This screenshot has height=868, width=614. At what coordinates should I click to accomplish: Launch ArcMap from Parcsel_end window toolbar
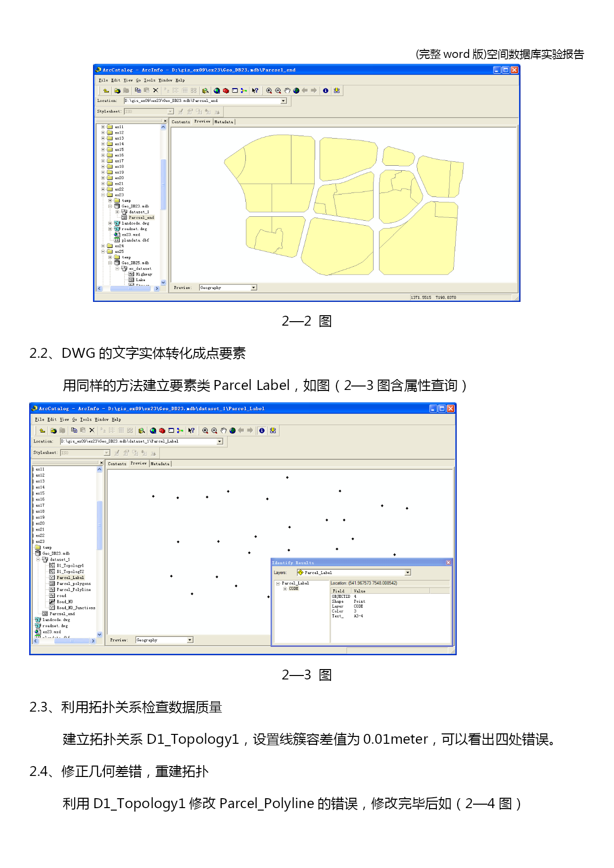point(217,91)
